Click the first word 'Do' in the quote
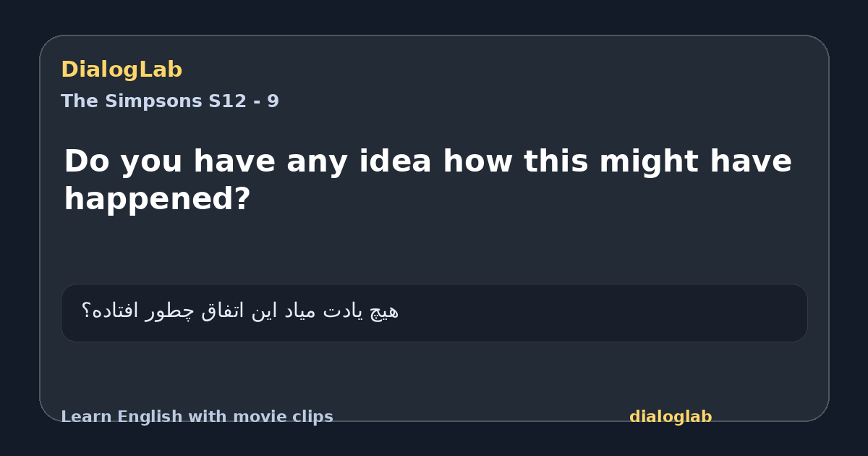 [x=87, y=161]
